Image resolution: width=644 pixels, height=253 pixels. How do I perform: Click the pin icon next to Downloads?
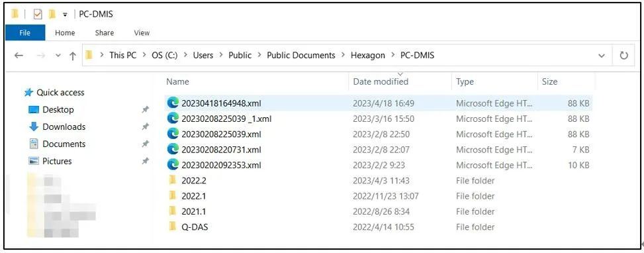[x=145, y=127]
